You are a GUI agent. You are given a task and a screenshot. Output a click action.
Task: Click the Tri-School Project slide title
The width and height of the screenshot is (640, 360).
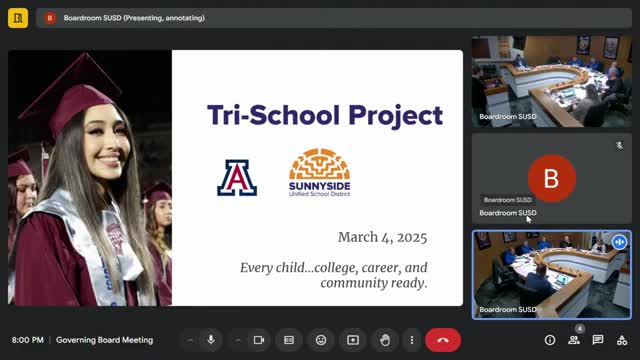click(x=325, y=116)
